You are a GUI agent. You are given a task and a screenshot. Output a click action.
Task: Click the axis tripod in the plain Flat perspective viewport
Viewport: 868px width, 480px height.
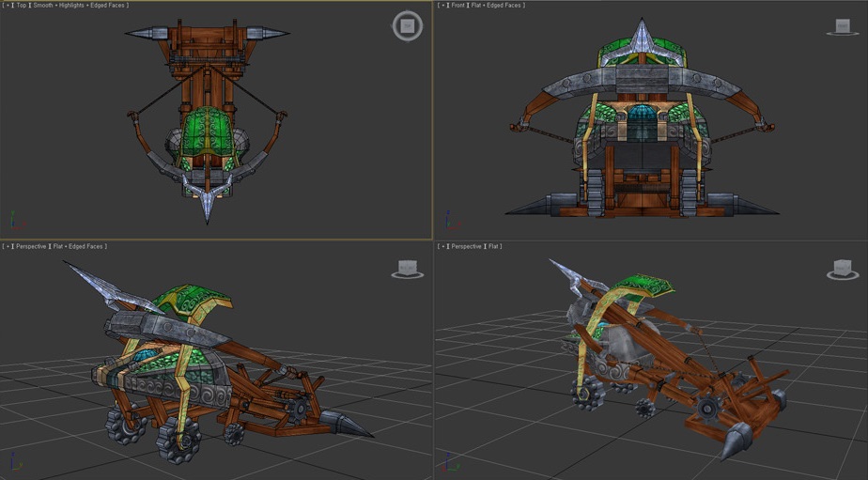pyautogui.click(x=453, y=462)
